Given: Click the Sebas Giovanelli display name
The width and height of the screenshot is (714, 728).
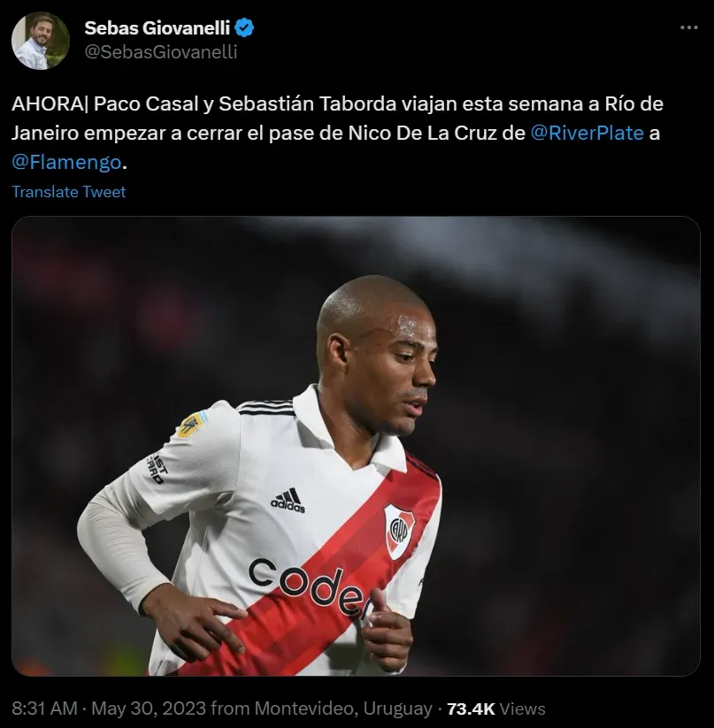Looking at the screenshot, I should coord(157,28).
